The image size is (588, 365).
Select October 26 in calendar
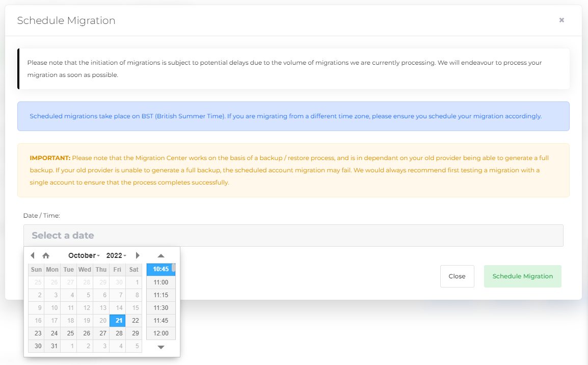click(85, 333)
